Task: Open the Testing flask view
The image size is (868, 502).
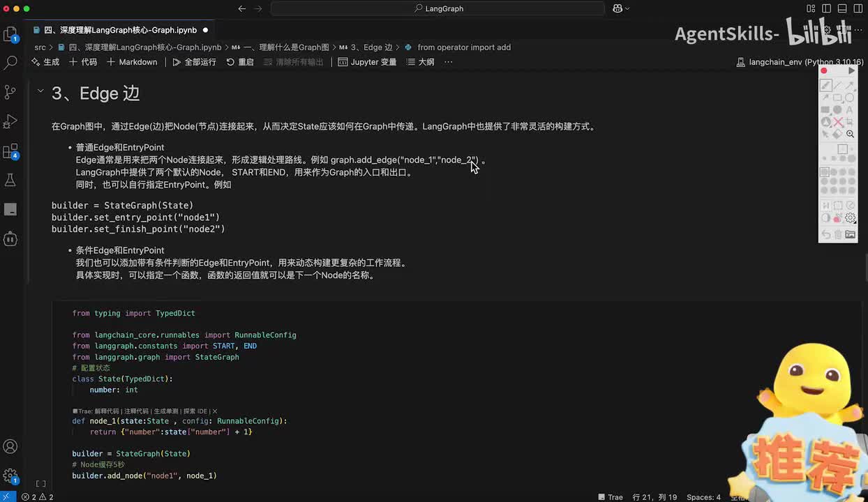Action: [10, 180]
